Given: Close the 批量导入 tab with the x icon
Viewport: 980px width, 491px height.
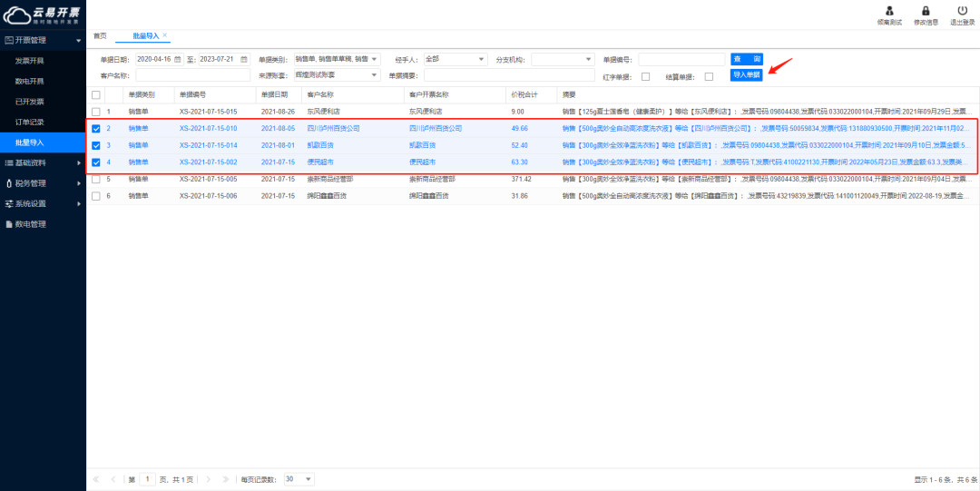Looking at the screenshot, I should (165, 35).
